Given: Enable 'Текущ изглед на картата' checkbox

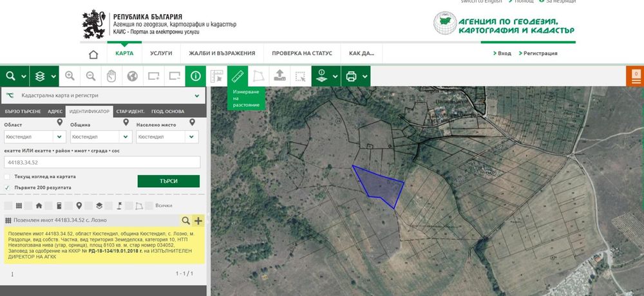Looking at the screenshot, I should coord(7,176).
